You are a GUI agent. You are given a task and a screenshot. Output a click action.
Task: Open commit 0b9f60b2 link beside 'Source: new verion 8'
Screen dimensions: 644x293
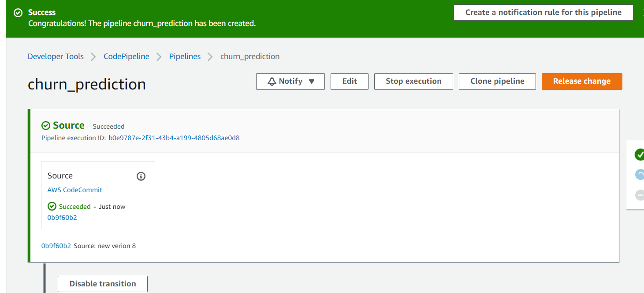tap(56, 246)
